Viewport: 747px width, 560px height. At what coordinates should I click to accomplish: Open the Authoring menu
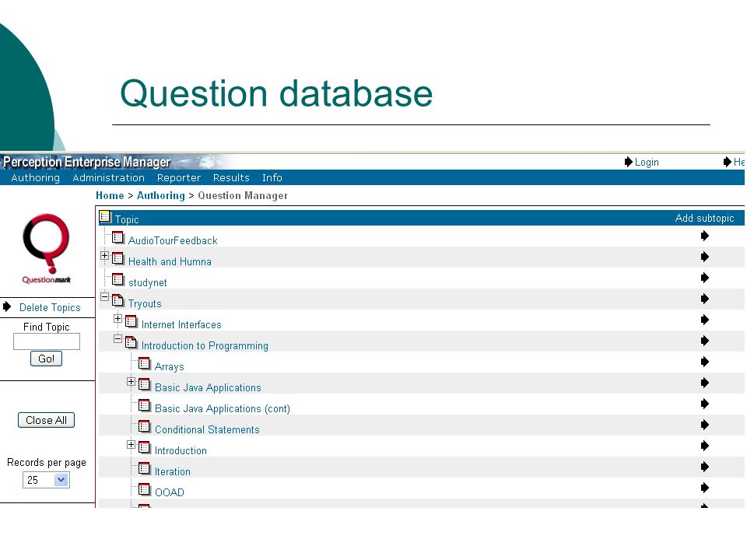[36, 177]
